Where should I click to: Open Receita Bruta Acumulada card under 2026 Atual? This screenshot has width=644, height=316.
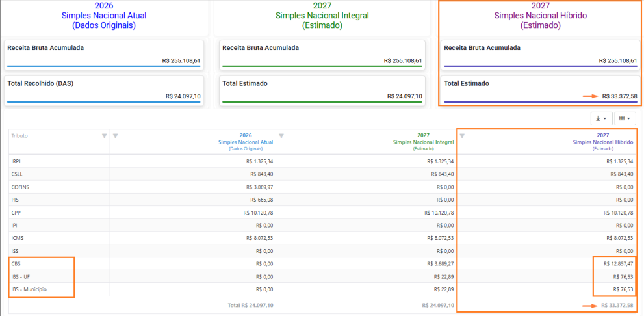pyautogui.click(x=104, y=54)
